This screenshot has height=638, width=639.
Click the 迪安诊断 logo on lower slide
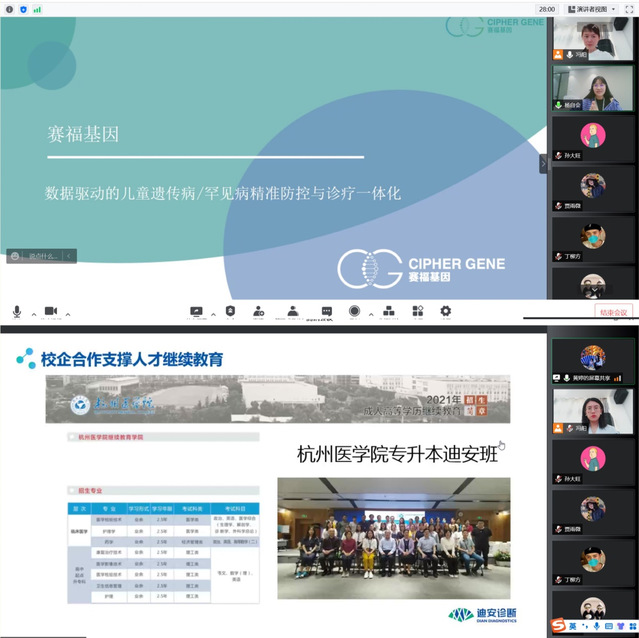[x=482, y=615]
